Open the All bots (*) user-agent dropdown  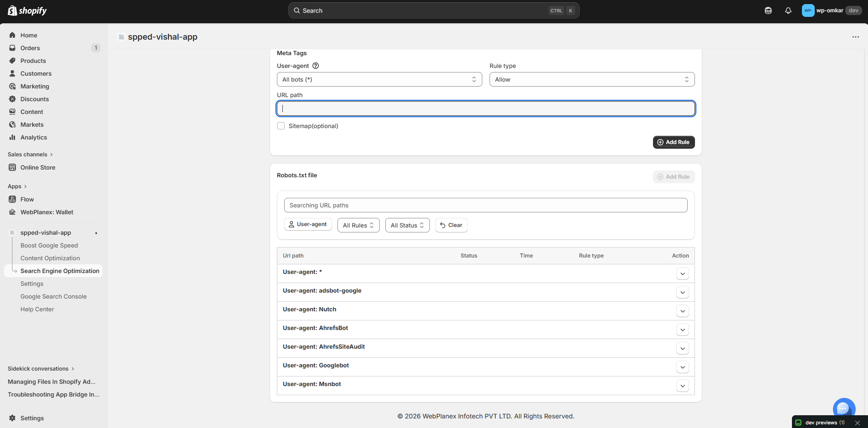tap(379, 79)
